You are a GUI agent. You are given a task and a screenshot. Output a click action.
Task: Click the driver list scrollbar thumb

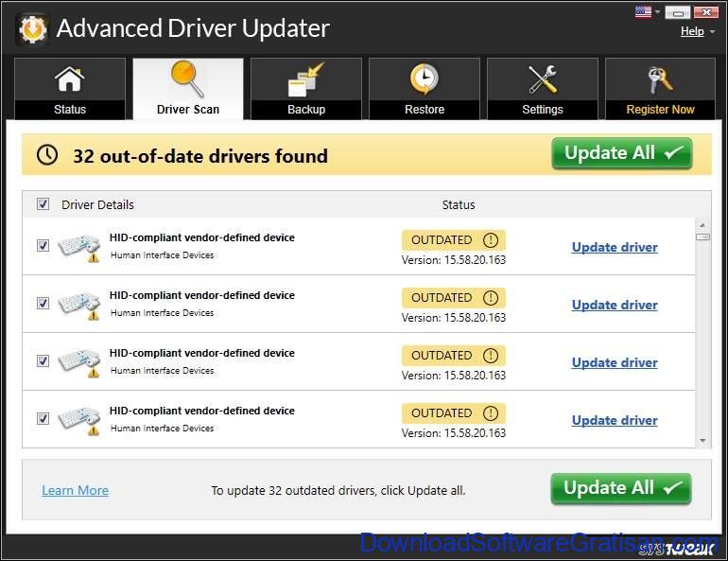point(702,237)
